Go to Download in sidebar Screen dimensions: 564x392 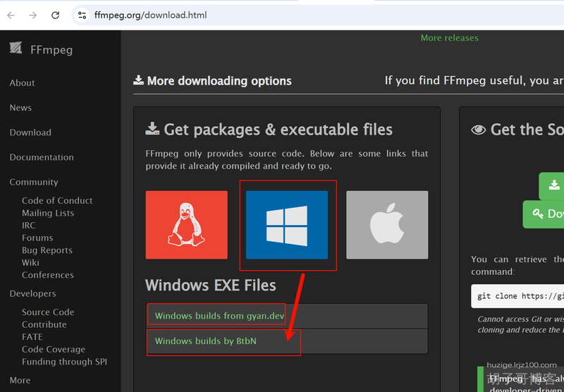click(30, 133)
